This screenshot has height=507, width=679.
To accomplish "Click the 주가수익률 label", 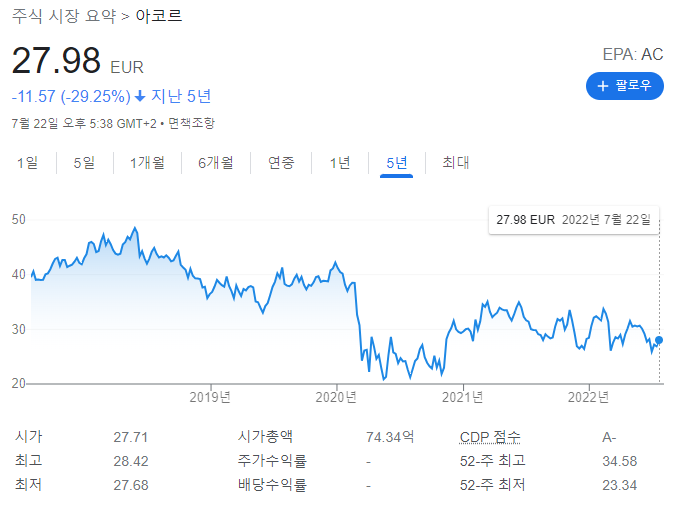I will pyautogui.click(x=272, y=461).
